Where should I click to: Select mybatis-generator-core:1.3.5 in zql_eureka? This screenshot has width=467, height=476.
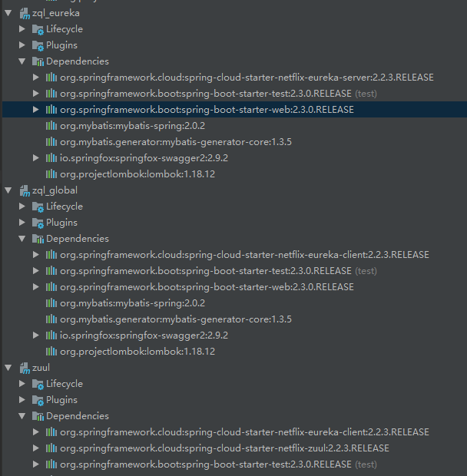click(175, 142)
